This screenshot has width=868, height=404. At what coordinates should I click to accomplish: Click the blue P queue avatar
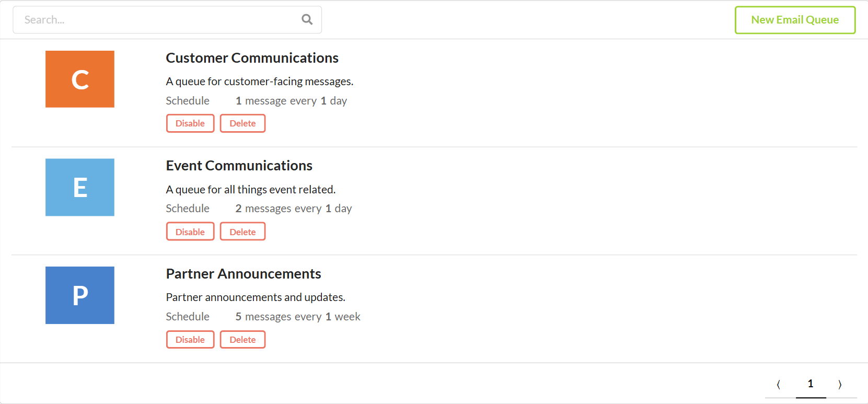pyautogui.click(x=80, y=295)
